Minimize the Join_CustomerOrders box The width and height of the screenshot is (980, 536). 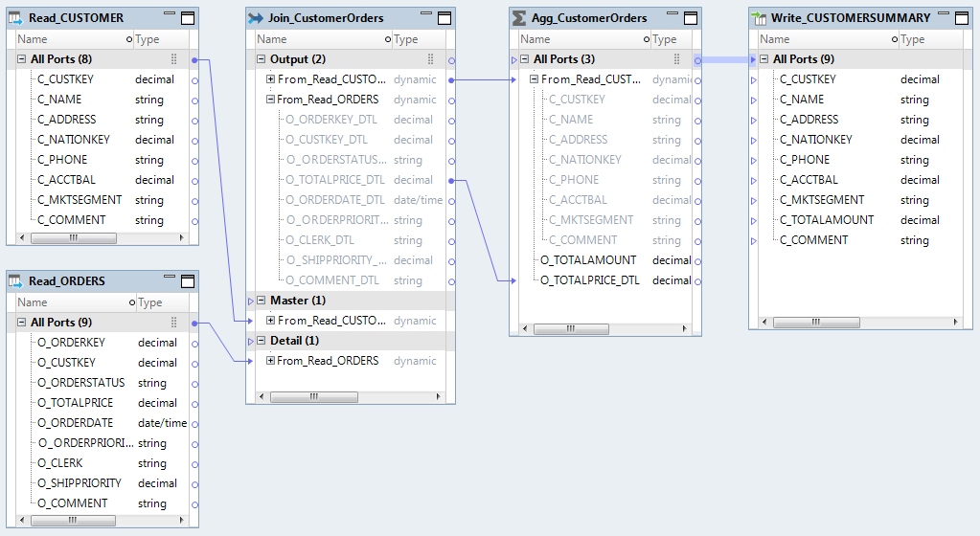click(426, 13)
